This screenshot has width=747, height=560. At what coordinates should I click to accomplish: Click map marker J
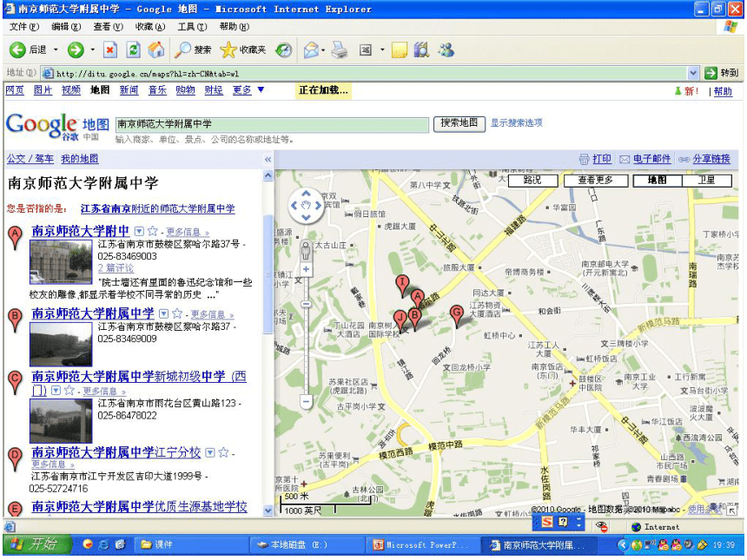400,320
